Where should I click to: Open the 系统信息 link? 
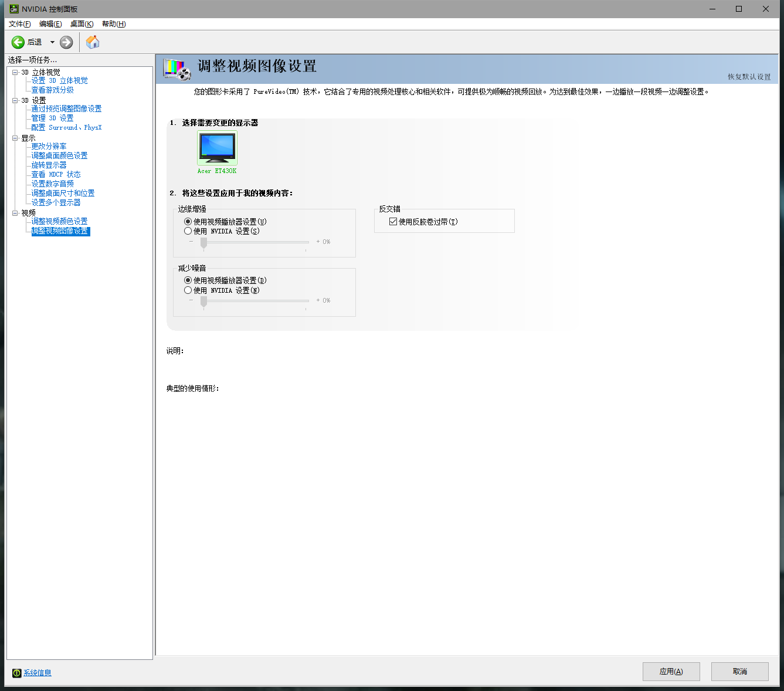coord(38,673)
